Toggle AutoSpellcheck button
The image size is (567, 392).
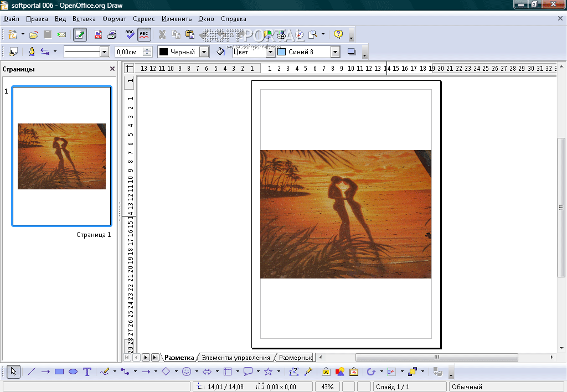pyautogui.click(x=144, y=34)
